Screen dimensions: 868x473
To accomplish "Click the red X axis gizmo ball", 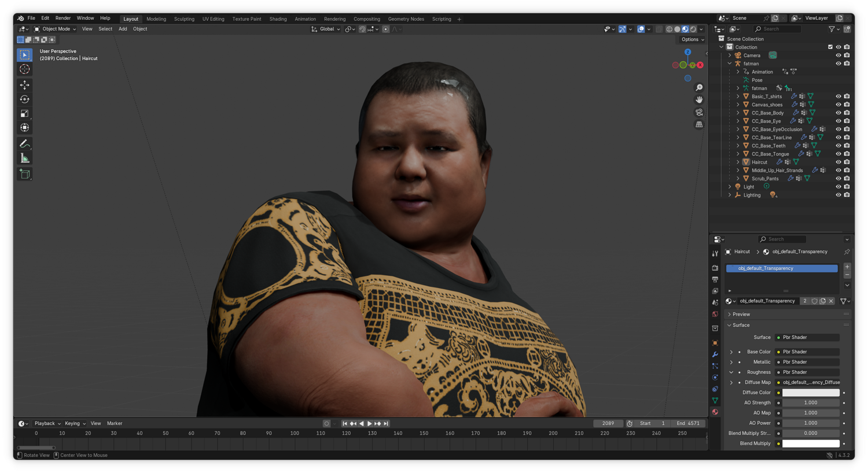I will click(x=700, y=65).
